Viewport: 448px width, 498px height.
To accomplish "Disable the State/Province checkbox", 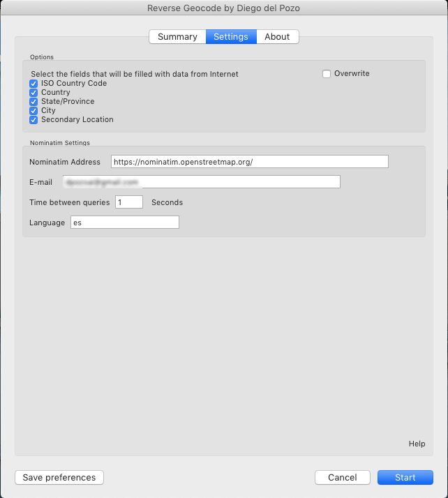I will click(x=33, y=102).
